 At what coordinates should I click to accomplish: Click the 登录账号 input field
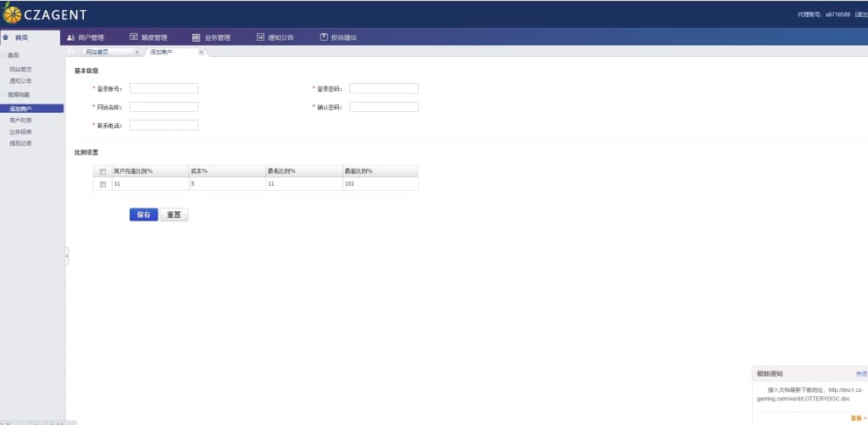(x=164, y=88)
